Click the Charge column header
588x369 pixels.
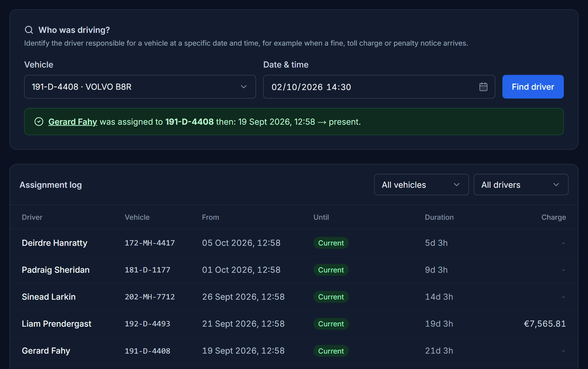point(554,217)
